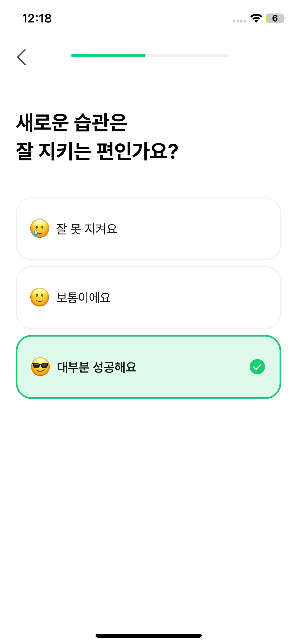This screenshot has width=297, height=644.
Task: Click the green checkmark on the selected option
Action: 257,367
